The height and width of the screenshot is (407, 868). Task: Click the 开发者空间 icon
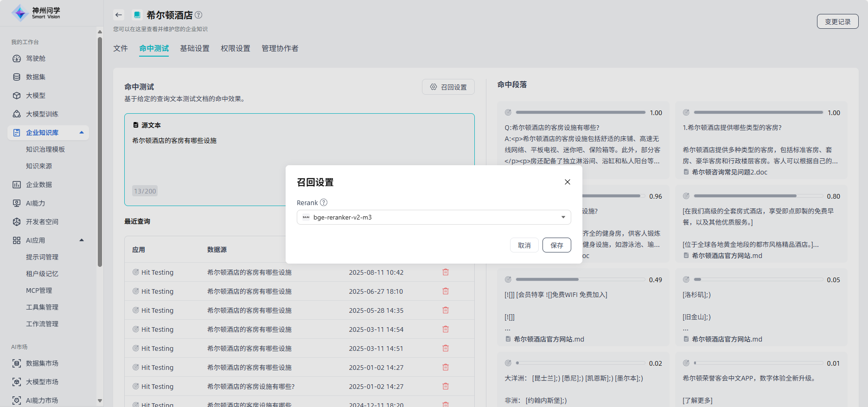click(x=17, y=222)
